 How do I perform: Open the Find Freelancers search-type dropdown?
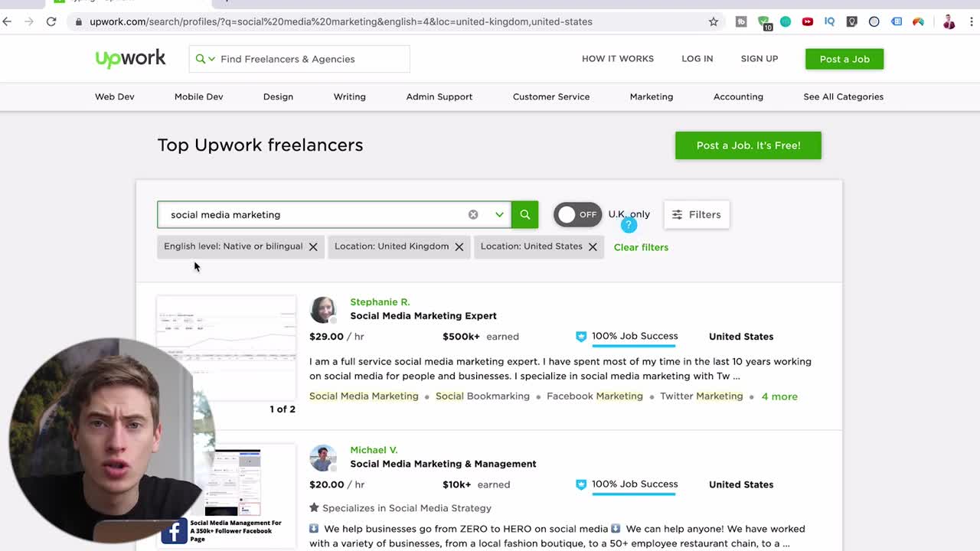[205, 59]
